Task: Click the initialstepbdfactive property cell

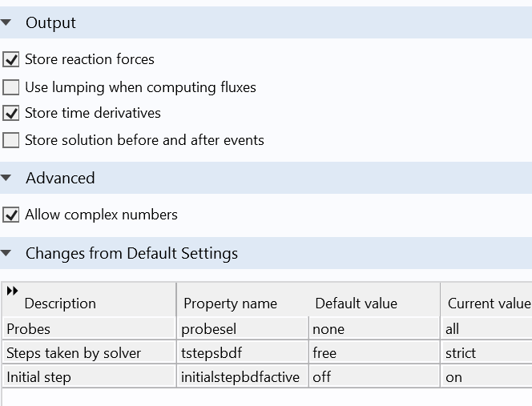Action: pyautogui.click(x=240, y=377)
